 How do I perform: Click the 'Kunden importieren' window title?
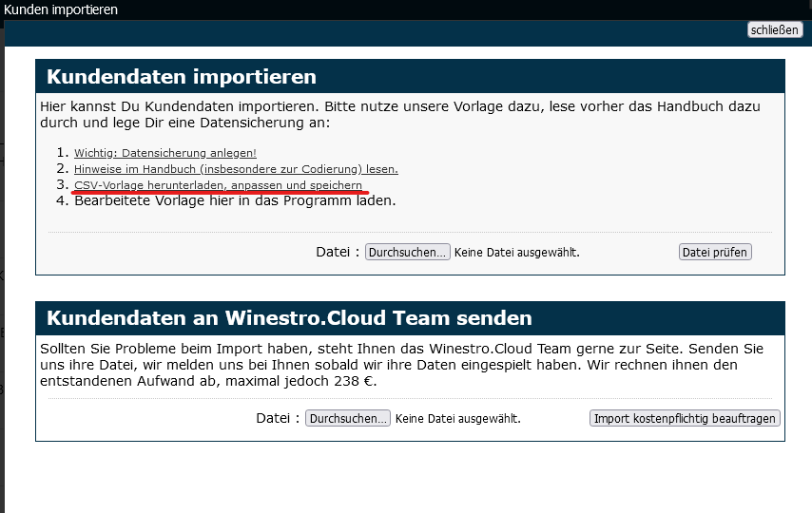click(x=61, y=9)
